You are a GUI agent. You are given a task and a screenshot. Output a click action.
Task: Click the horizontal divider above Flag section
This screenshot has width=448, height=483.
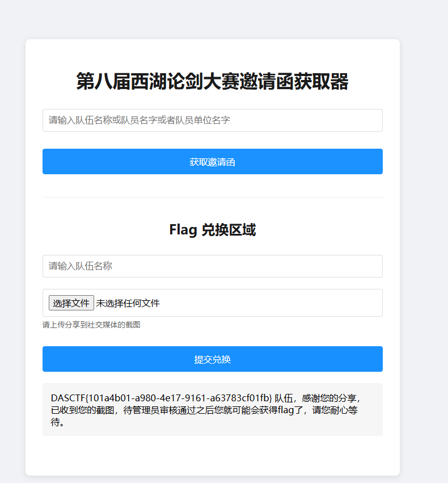[212, 197]
